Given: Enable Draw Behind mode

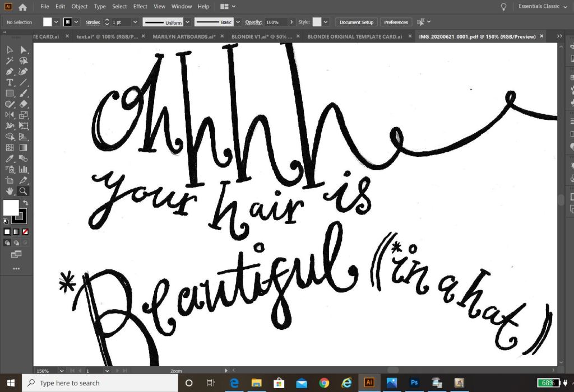Looking at the screenshot, I should click(16, 243).
